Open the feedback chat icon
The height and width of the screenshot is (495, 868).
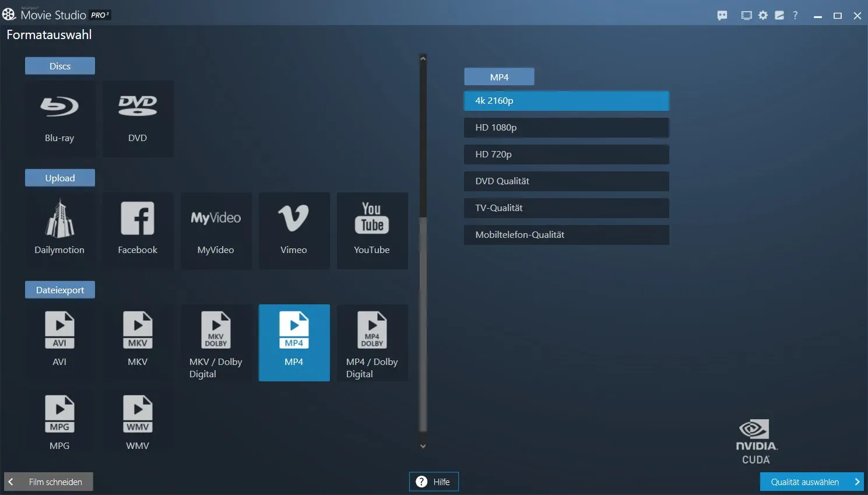click(x=722, y=16)
